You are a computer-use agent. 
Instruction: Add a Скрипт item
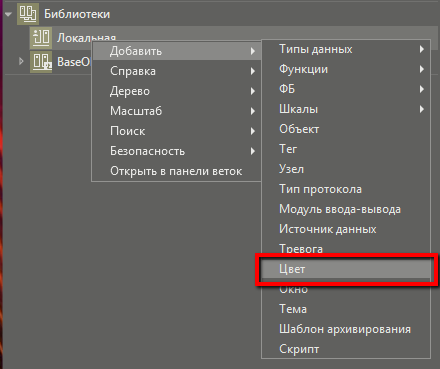click(346, 349)
